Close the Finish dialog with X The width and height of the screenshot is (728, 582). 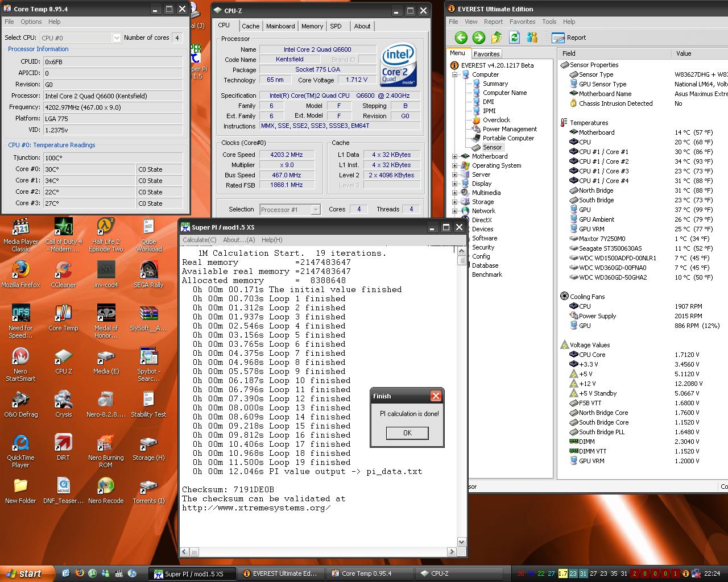[x=436, y=396]
